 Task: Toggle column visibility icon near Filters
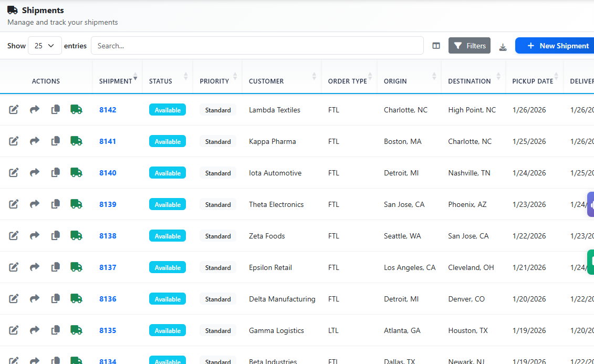[x=436, y=46]
